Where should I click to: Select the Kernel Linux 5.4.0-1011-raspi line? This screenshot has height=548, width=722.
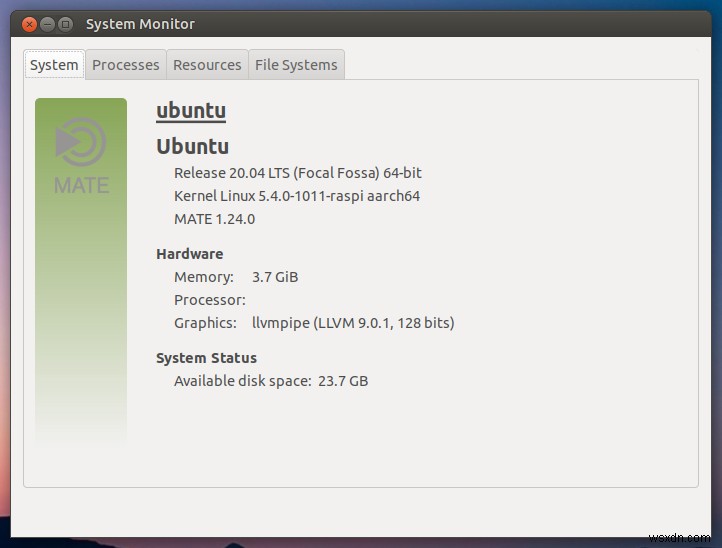[297, 196]
